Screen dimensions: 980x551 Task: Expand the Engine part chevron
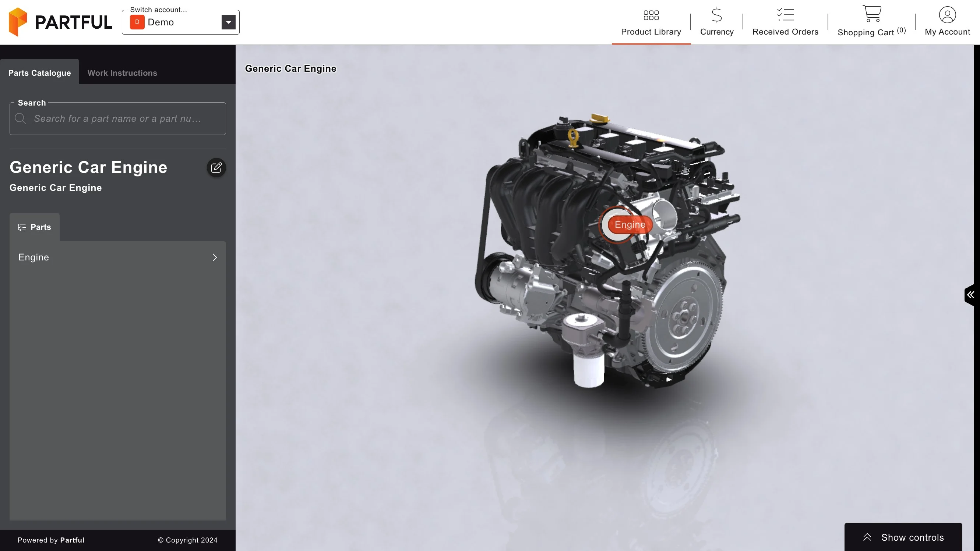(215, 257)
